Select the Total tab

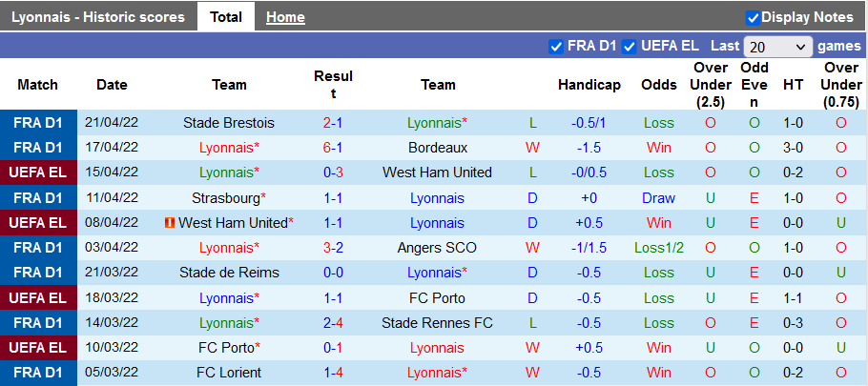coord(225,17)
